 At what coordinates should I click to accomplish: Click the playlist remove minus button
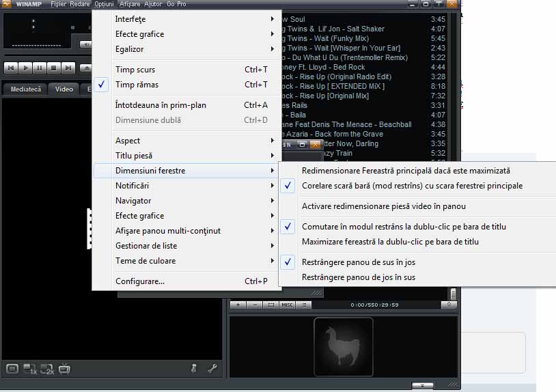point(254,305)
